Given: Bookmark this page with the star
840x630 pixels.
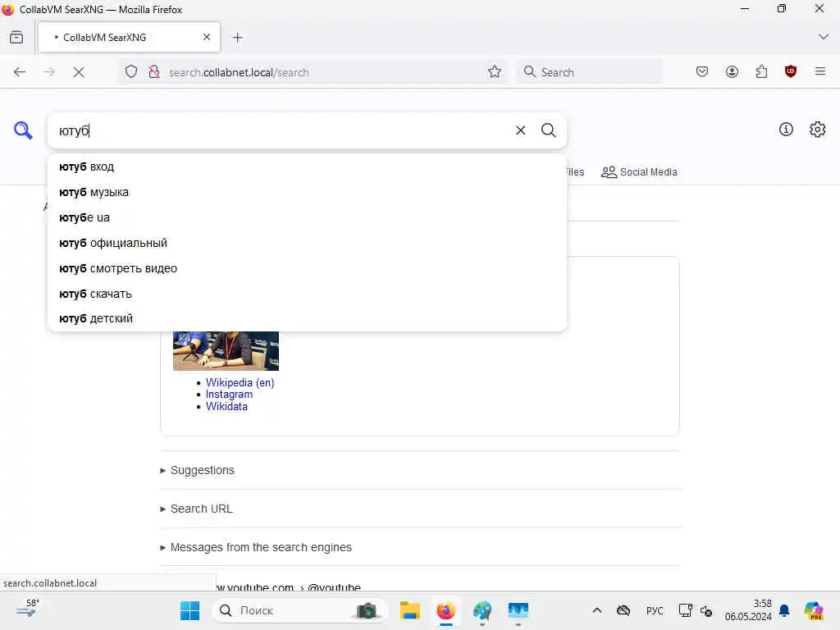Looking at the screenshot, I should click(x=495, y=72).
